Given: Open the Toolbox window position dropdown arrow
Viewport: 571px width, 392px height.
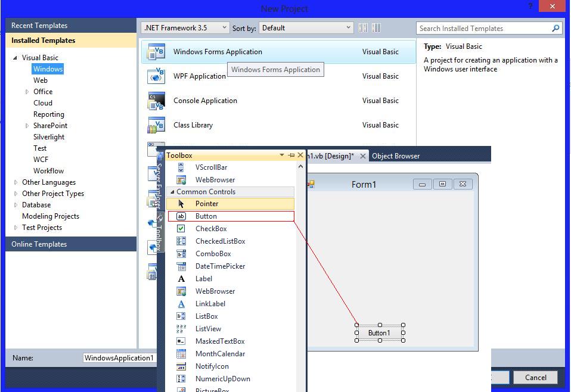Looking at the screenshot, I should click(281, 155).
